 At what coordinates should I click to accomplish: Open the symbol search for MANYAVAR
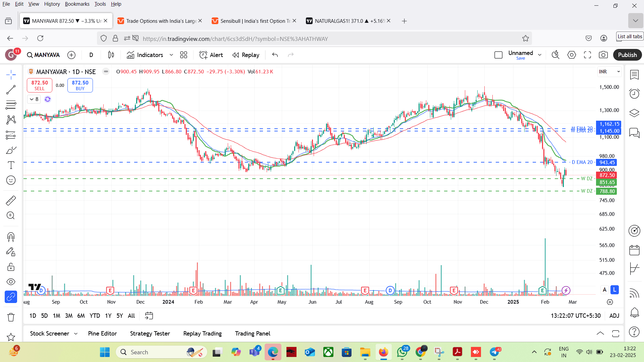(43, 55)
